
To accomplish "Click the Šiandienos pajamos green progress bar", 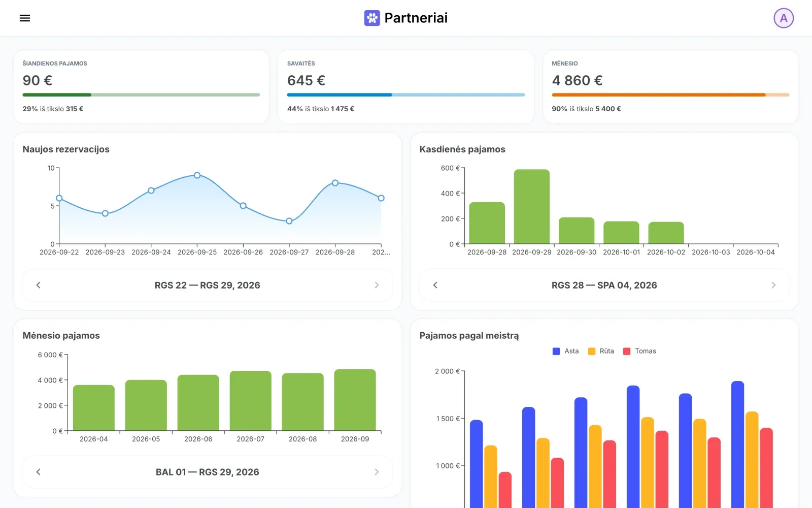I will pyautogui.click(x=141, y=94).
